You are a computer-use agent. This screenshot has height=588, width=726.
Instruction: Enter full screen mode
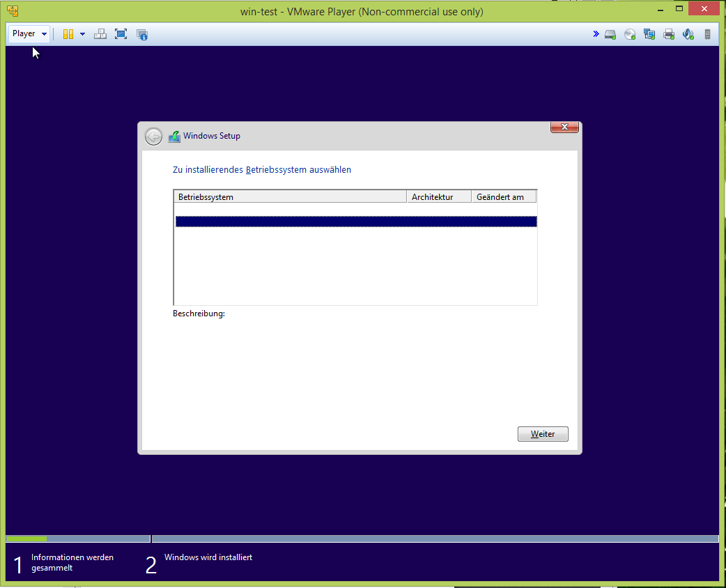pyautogui.click(x=121, y=34)
